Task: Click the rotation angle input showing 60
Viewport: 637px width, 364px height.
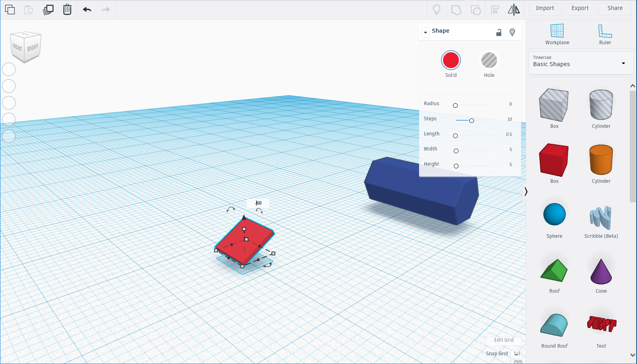Action: coord(258,203)
